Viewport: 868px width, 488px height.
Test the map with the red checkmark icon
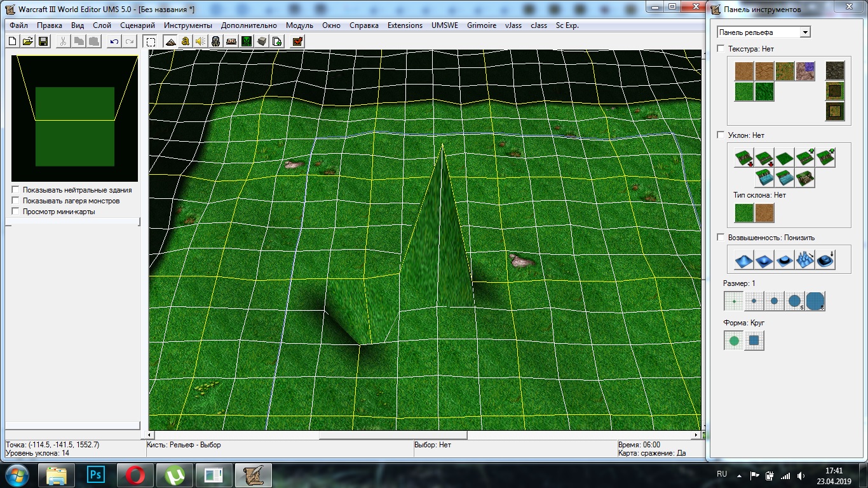pyautogui.click(x=297, y=41)
